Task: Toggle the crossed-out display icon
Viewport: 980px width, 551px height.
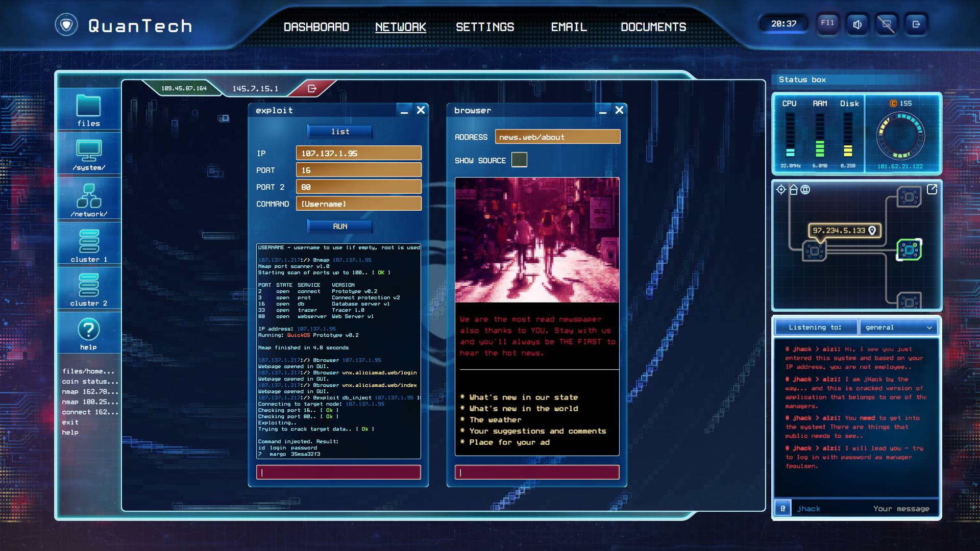Action: tap(887, 24)
